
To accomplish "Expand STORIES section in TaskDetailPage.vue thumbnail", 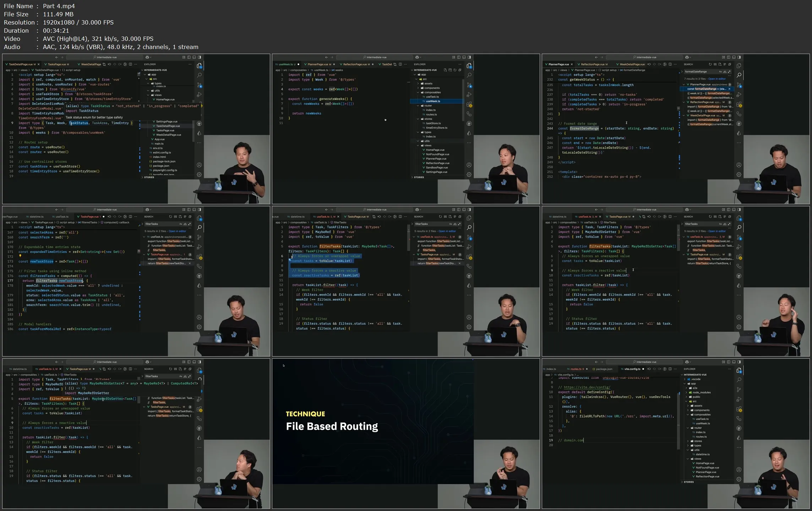I will [x=142, y=177].
